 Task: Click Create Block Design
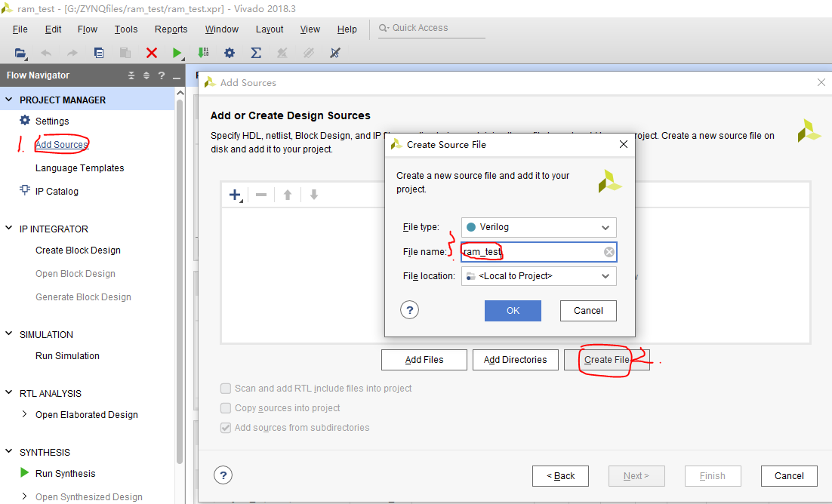[x=78, y=250]
